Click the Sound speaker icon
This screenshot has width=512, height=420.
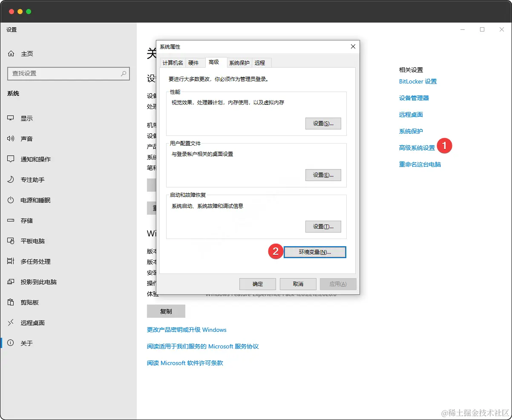coord(11,138)
